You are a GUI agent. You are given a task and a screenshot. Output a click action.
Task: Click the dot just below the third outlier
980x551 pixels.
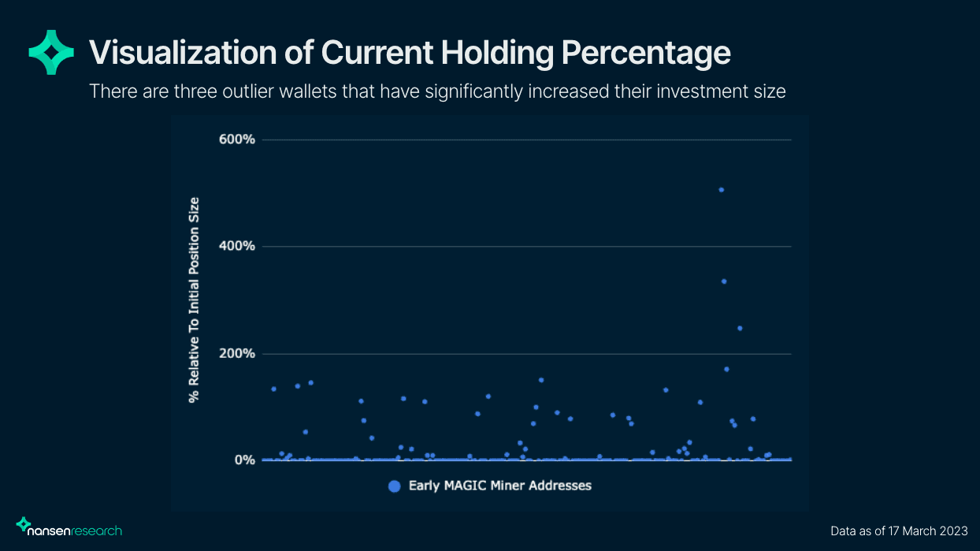point(726,369)
